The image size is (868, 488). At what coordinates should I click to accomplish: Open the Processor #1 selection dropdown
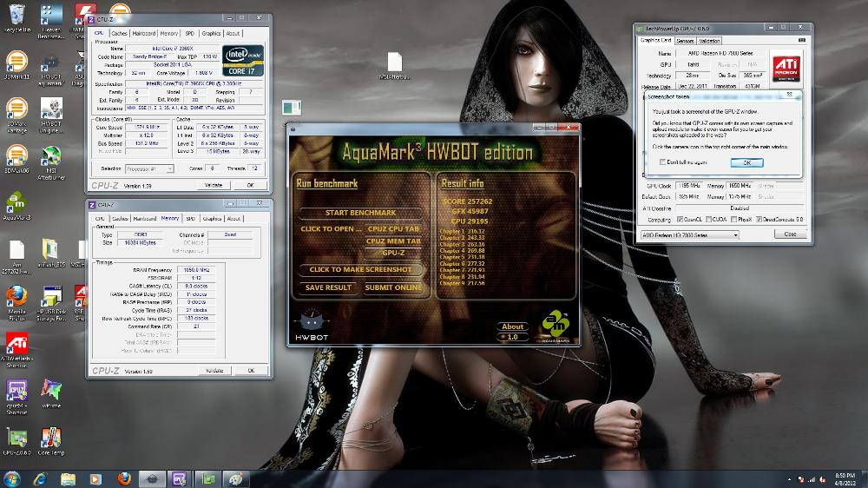149,168
